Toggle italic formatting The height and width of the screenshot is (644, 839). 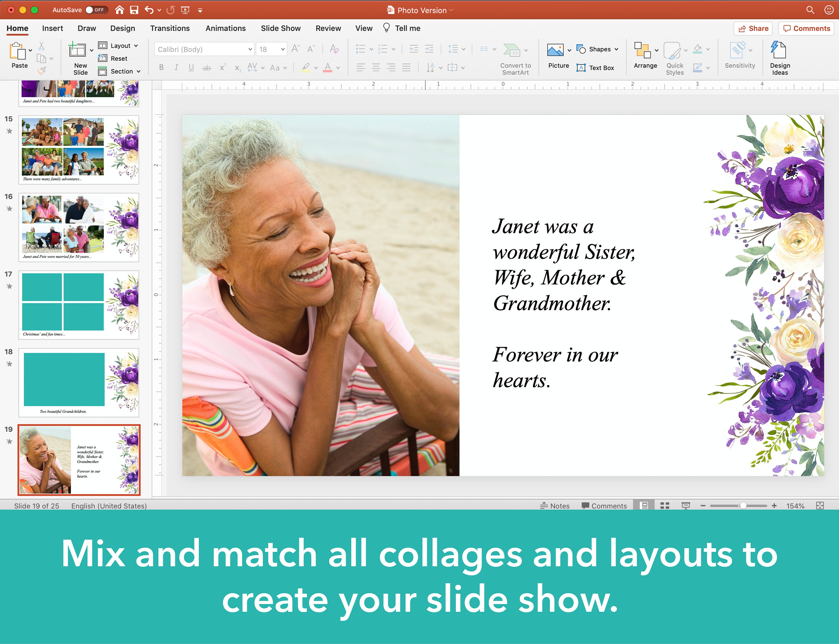tap(176, 67)
